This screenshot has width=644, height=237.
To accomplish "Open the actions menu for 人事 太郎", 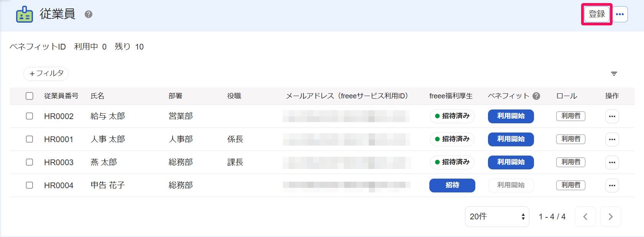I will pos(612,139).
